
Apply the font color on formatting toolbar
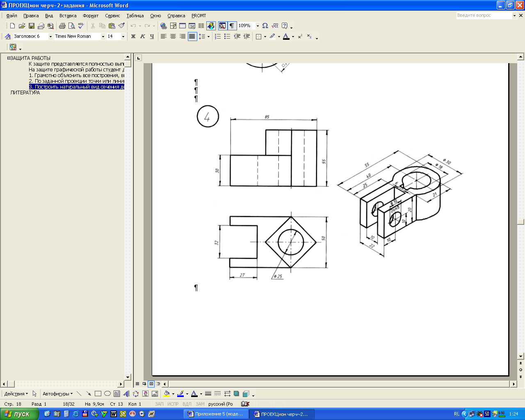[x=286, y=37]
